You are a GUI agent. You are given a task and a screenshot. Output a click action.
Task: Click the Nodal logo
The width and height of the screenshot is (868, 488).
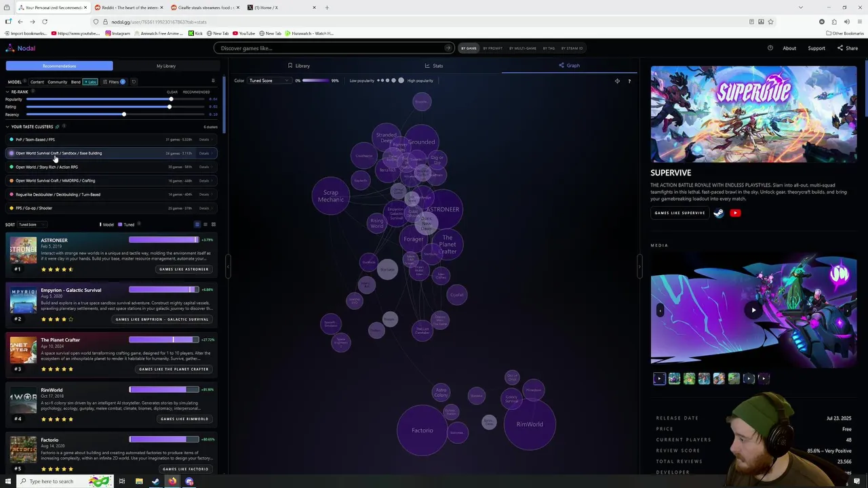[21, 48]
